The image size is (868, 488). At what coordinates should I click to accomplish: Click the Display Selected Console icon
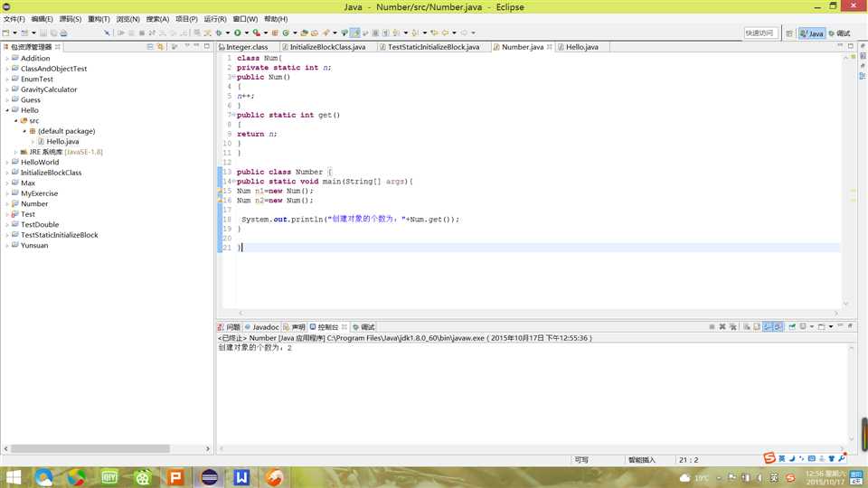[803, 326]
